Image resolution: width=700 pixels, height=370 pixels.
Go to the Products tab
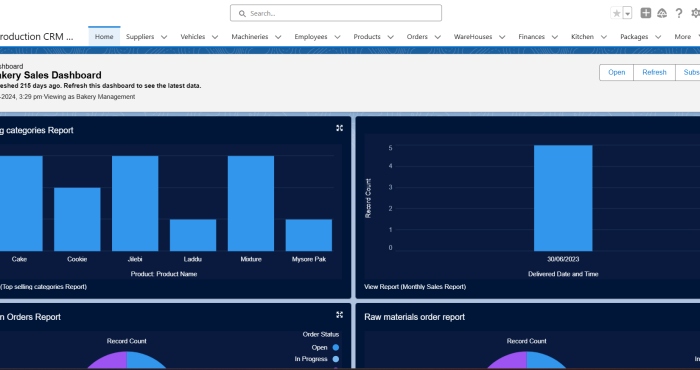pyautogui.click(x=367, y=37)
